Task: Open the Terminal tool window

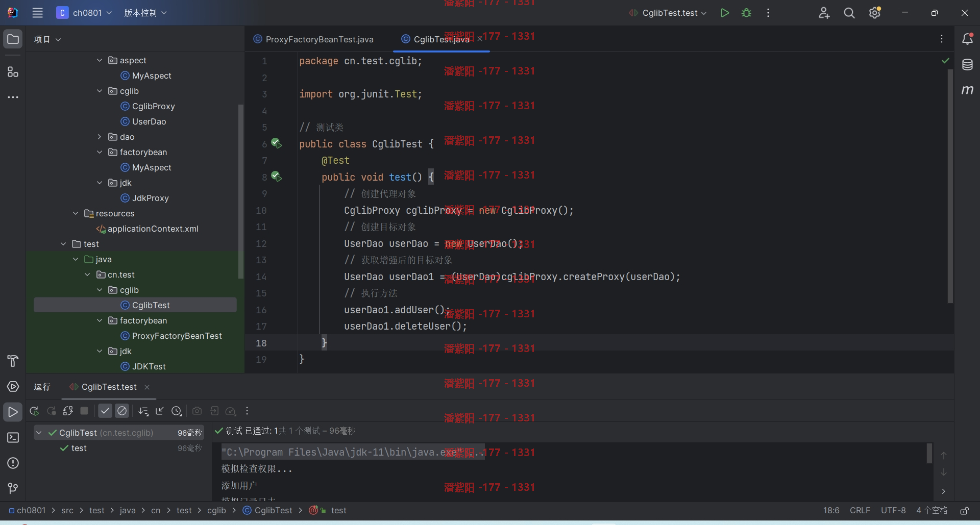Action: pyautogui.click(x=13, y=438)
